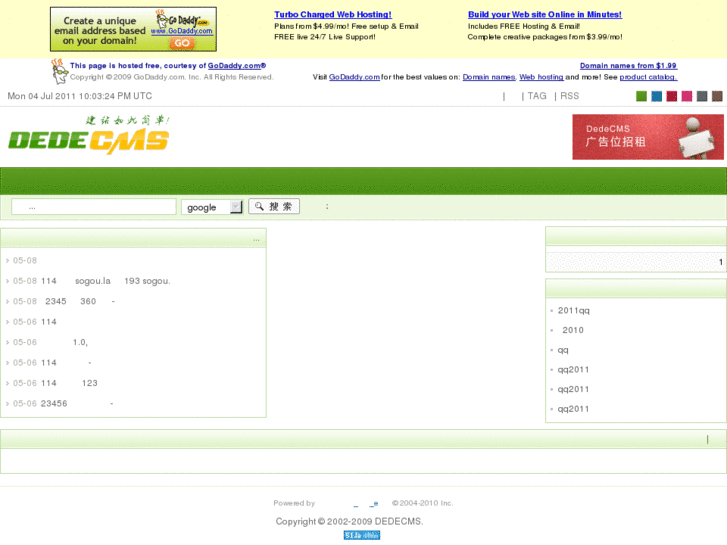Image resolution: width=727 pixels, height=545 pixels.
Task: Click the GoDaddy mascot icon beside hosting notice
Action: pos(59,71)
